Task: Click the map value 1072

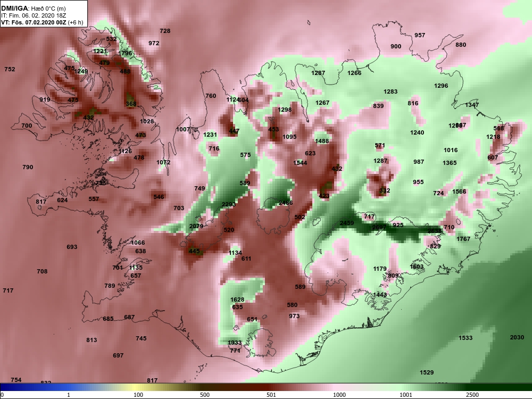Action: click(x=163, y=162)
